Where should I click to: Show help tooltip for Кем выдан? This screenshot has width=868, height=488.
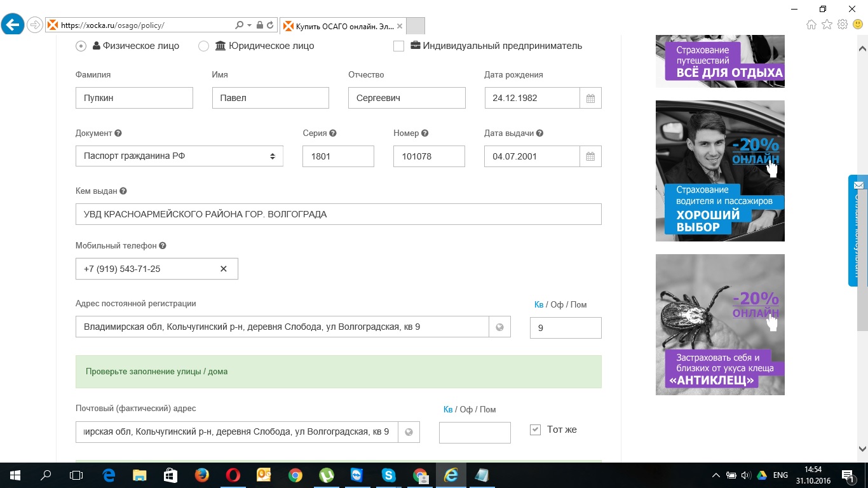coord(123,191)
